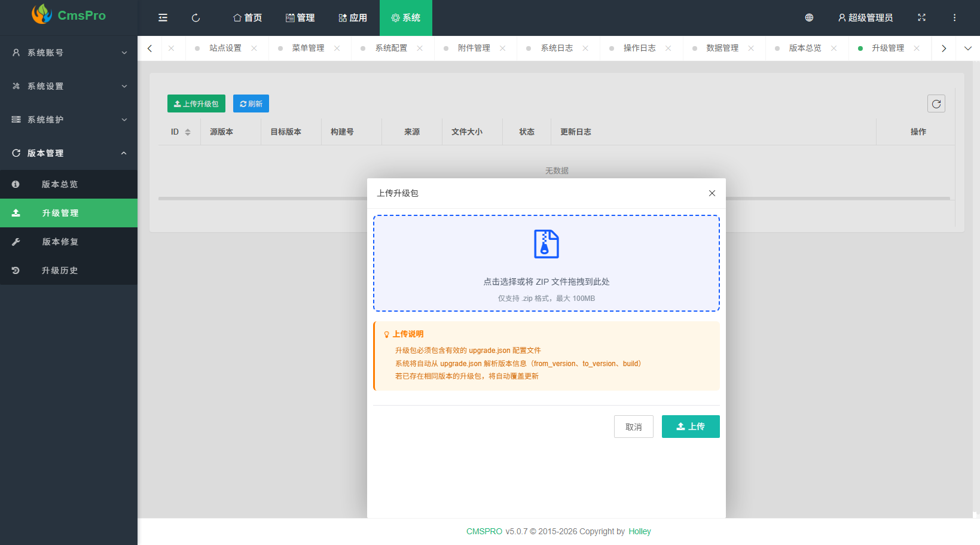Switch to the 版本总览 tab
980x545 pixels.
click(805, 48)
